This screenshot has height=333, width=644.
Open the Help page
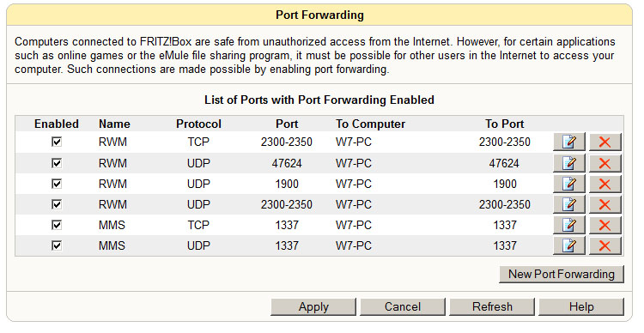point(581,307)
